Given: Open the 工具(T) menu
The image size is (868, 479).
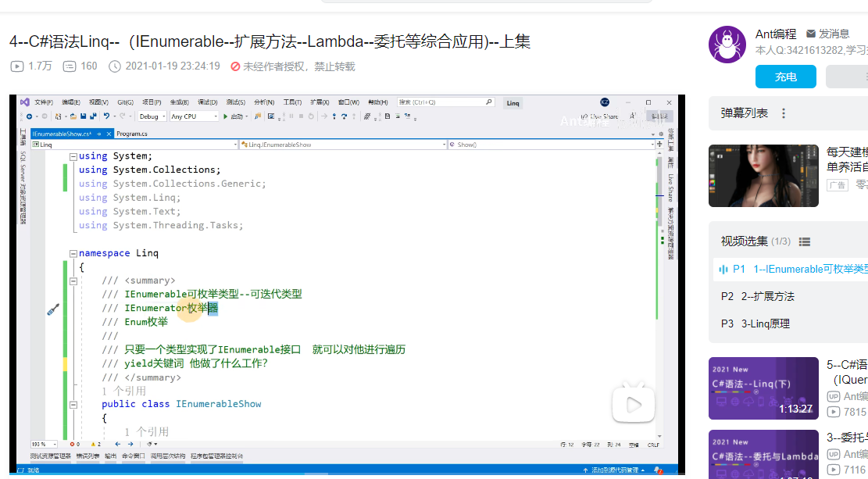Looking at the screenshot, I should [x=292, y=102].
